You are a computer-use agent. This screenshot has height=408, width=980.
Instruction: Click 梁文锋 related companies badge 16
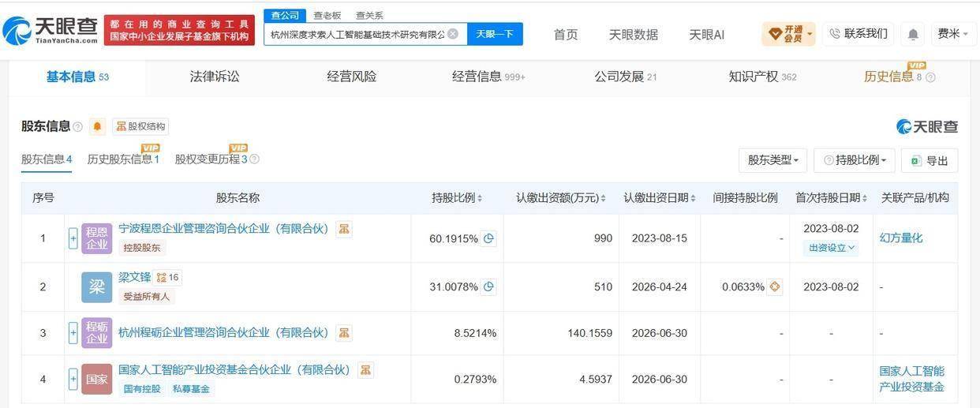click(167, 278)
